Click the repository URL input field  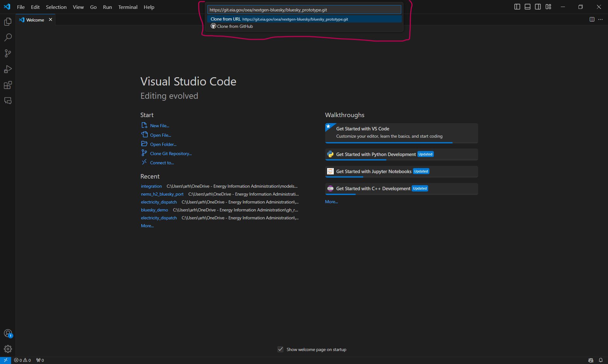304,10
